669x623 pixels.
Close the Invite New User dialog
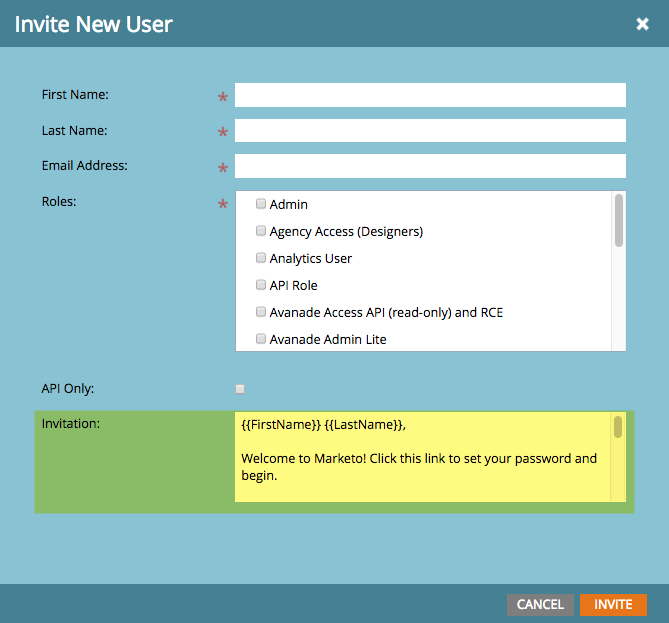point(642,24)
